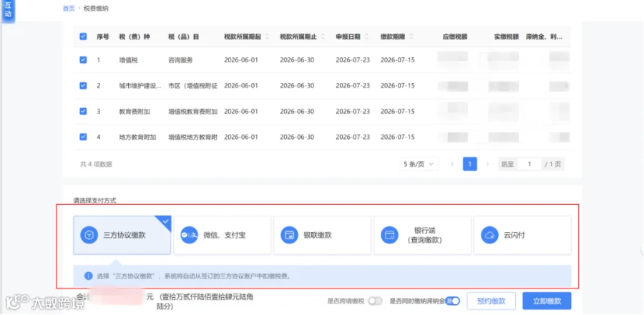The height and width of the screenshot is (315, 644).
Task: Go to previous page arrow
Action: click(x=452, y=164)
